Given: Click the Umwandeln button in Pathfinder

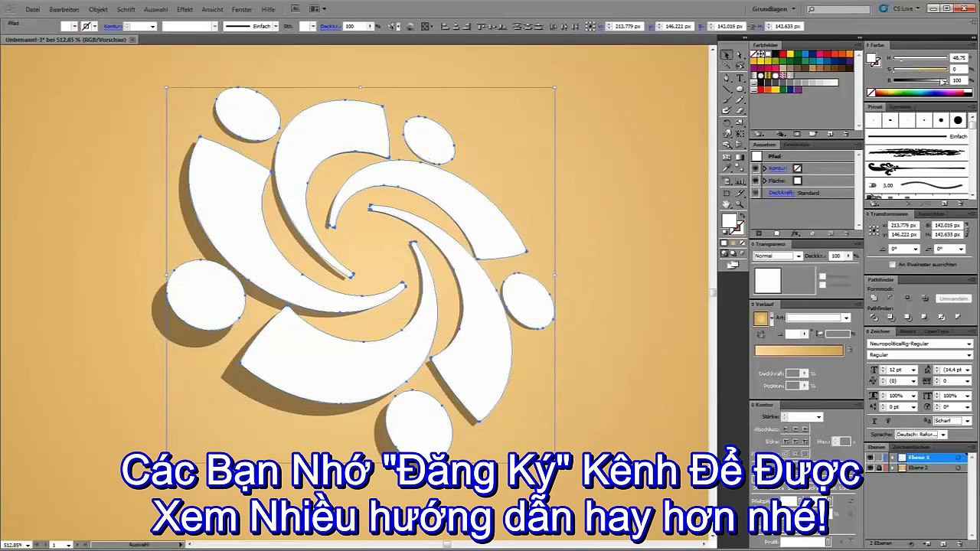Looking at the screenshot, I should 953,298.
